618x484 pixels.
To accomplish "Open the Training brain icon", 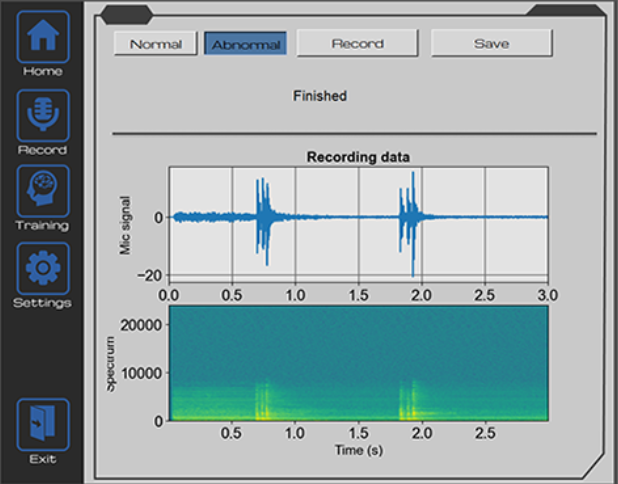I will point(43,190).
